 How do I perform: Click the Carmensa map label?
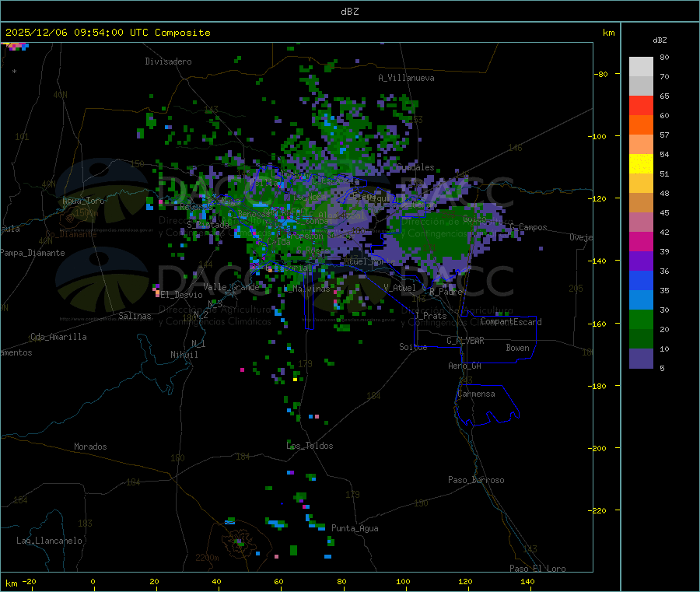pyautogui.click(x=476, y=394)
